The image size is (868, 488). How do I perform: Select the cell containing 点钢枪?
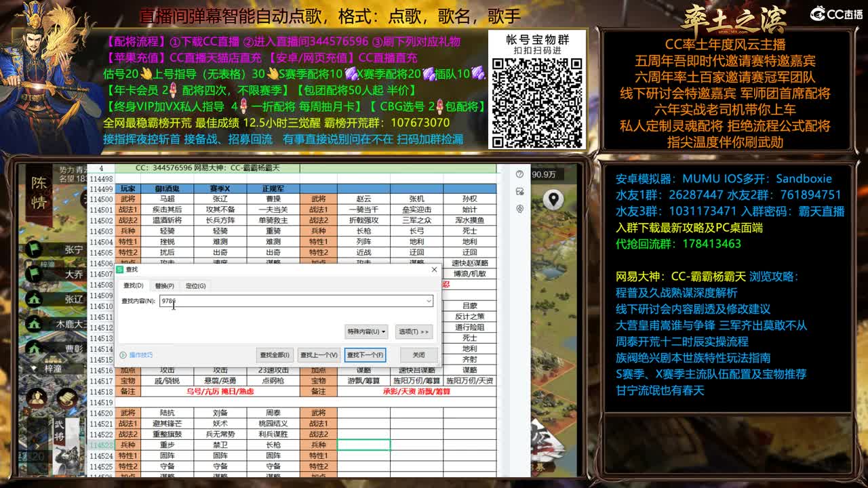tap(273, 381)
